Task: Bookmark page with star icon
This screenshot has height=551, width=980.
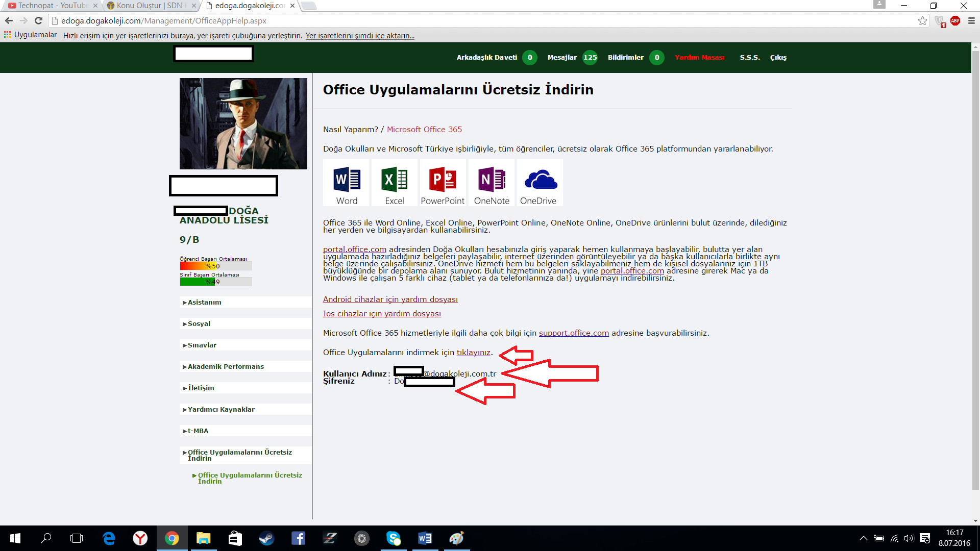Action: tap(922, 21)
